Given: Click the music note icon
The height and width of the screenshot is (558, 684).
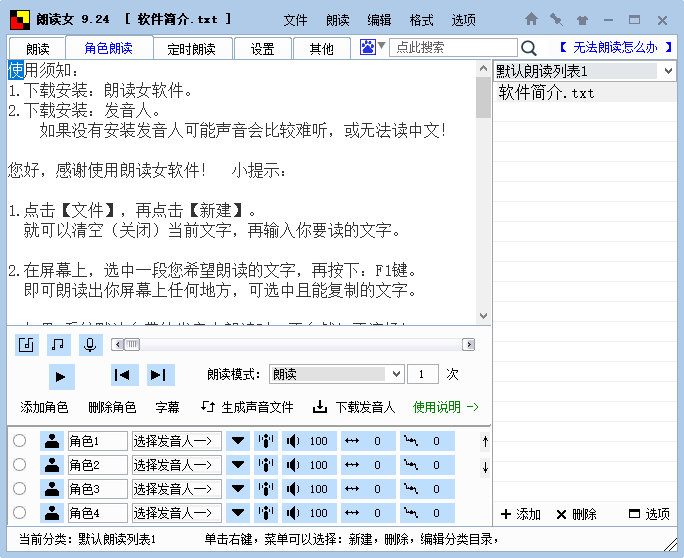Looking at the screenshot, I should (58, 345).
